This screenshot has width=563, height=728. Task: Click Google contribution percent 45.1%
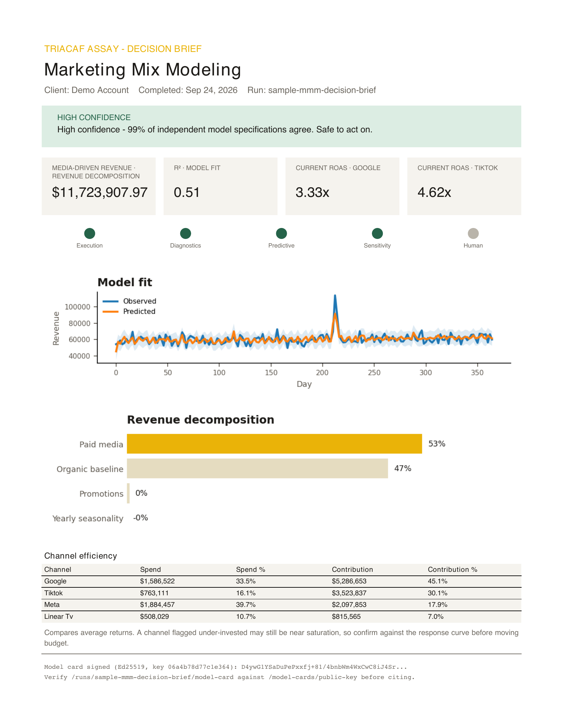click(437, 581)
